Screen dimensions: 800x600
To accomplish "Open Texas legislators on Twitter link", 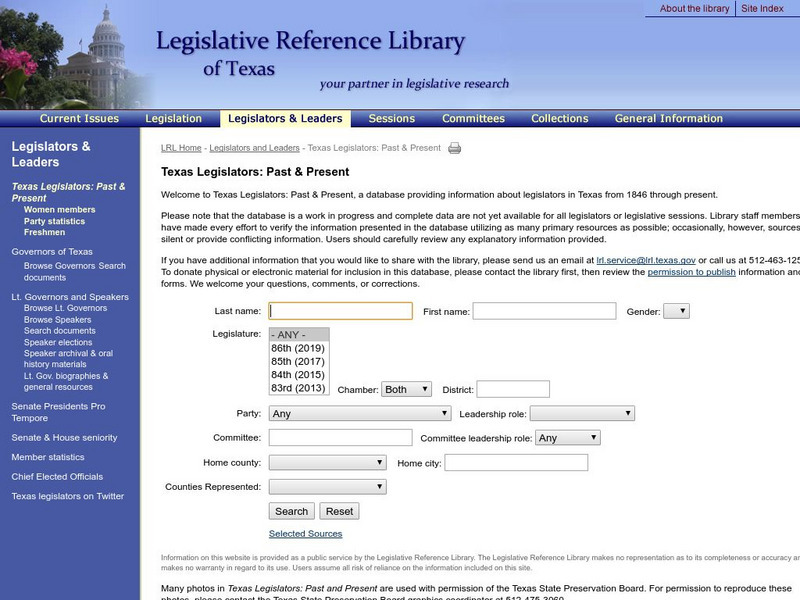I will click(x=68, y=496).
